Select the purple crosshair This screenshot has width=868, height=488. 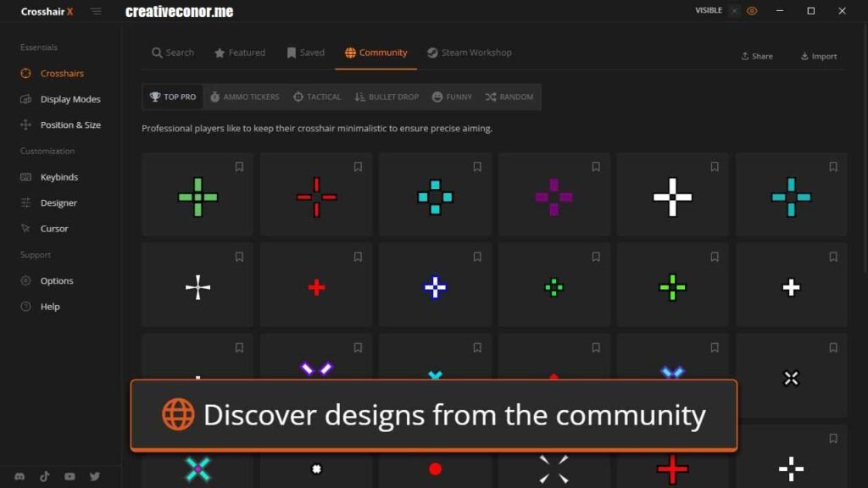click(x=554, y=197)
